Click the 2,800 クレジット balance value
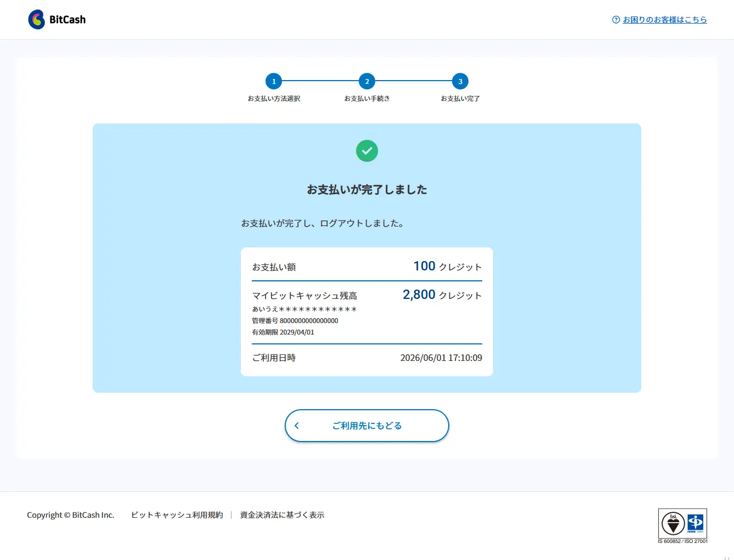This screenshot has height=560, width=734. [x=442, y=295]
